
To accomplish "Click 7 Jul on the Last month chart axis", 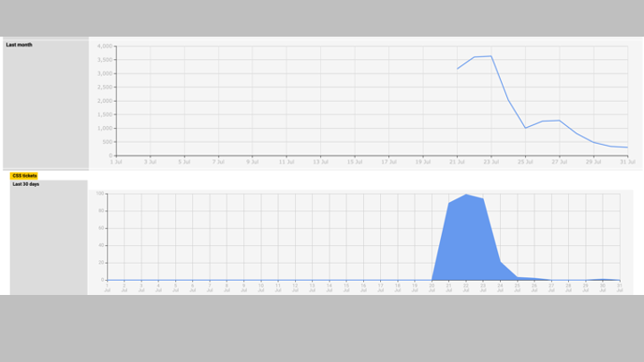I will tap(218, 162).
